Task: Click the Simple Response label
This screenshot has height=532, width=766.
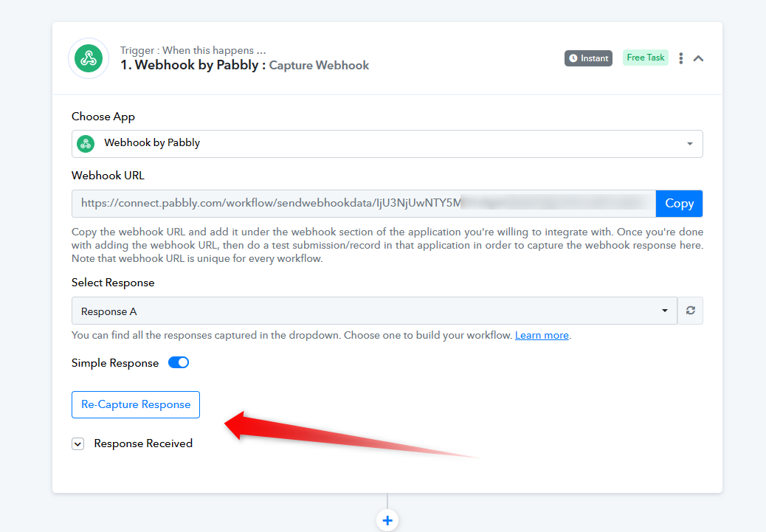Action: 115,363
